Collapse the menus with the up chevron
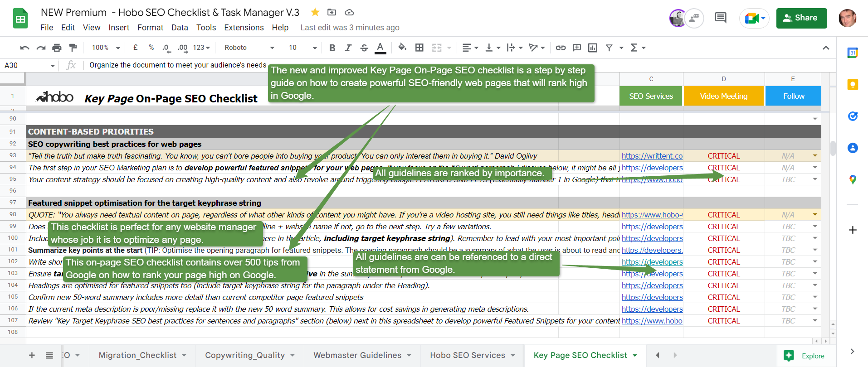 point(826,48)
